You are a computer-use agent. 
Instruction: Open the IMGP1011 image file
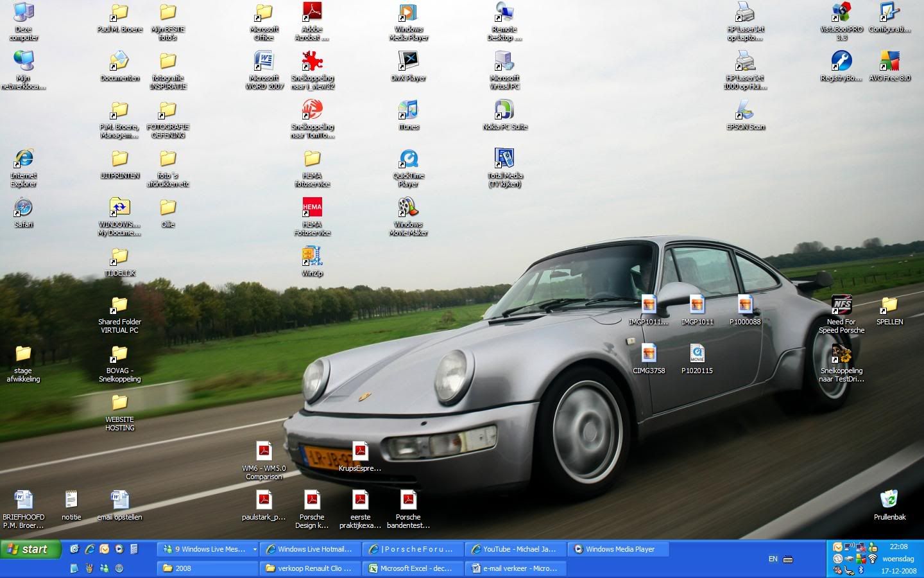click(x=697, y=310)
